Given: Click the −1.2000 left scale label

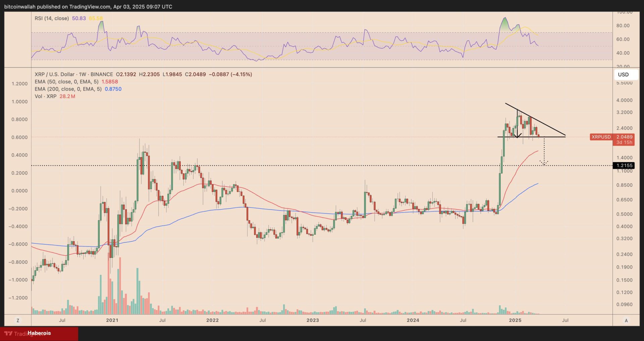Looking at the screenshot, I should pos(18,298).
